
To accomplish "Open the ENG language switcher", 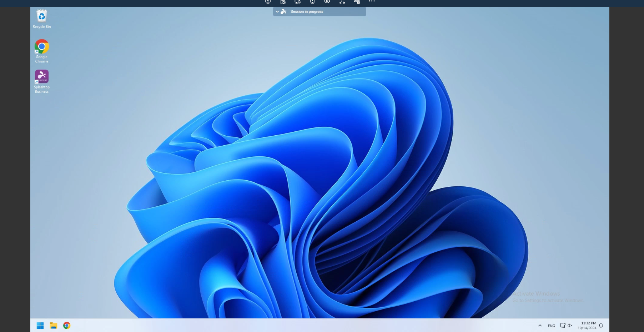I will pyautogui.click(x=551, y=325).
